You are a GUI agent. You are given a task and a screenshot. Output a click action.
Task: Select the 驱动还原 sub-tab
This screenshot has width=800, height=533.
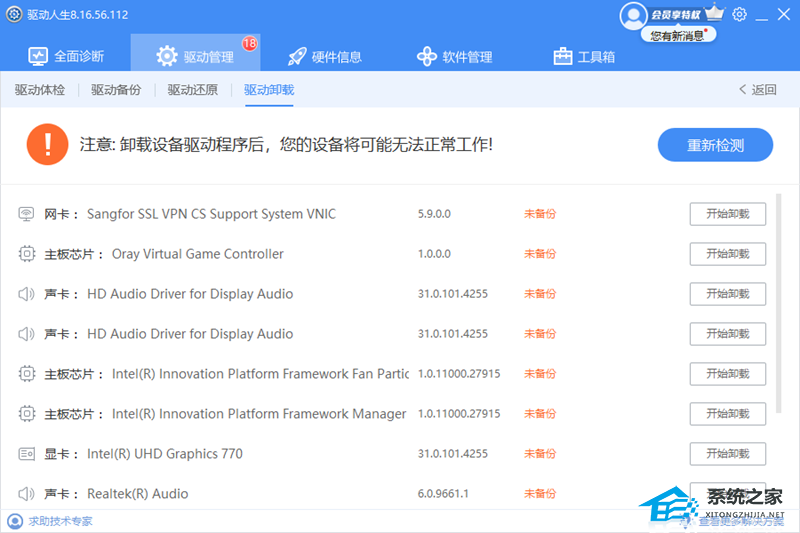click(193, 90)
